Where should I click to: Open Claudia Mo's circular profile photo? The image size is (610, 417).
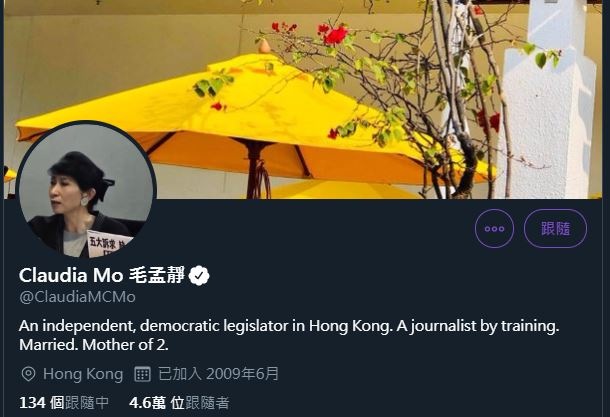click(86, 191)
